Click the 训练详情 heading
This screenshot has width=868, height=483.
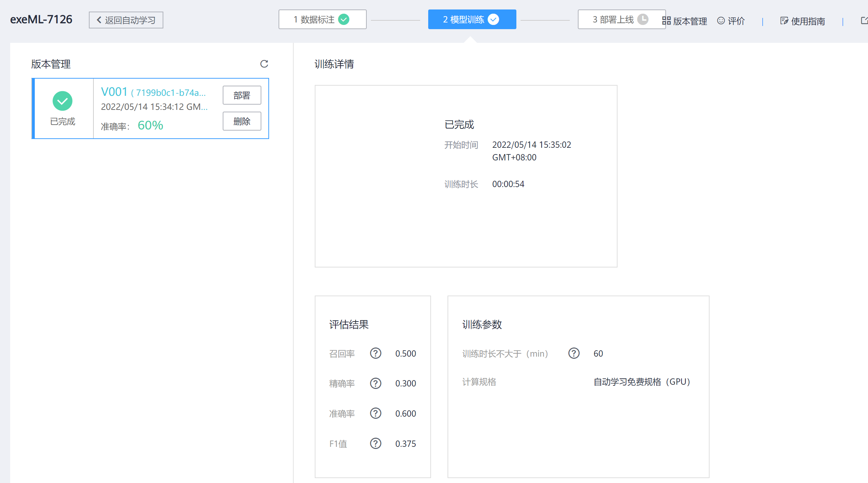[334, 64]
